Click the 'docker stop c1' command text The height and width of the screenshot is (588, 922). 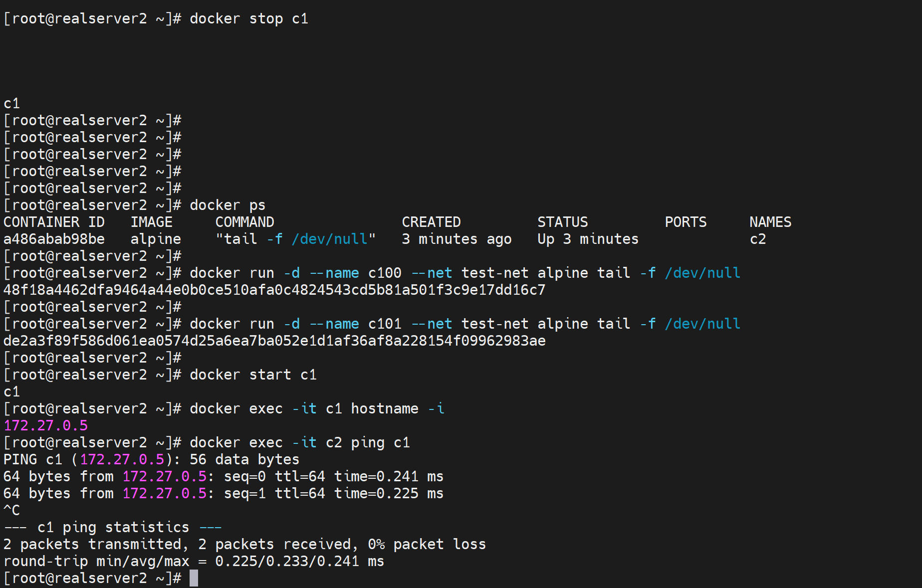pos(248,19)
